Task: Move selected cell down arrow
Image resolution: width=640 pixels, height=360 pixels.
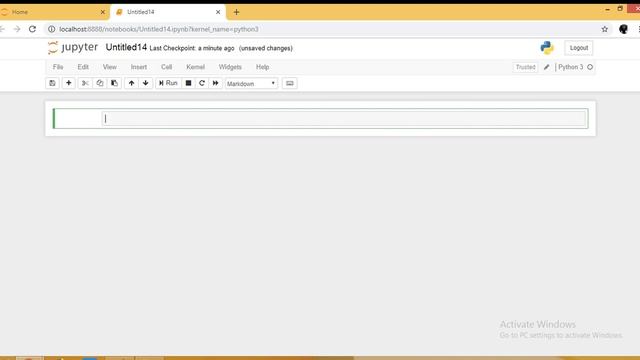Action: point(146,83)
